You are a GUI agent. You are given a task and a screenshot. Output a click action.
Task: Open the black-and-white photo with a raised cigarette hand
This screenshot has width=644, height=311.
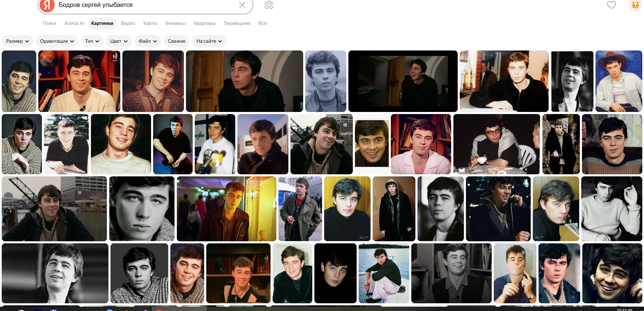coord(612,209)
